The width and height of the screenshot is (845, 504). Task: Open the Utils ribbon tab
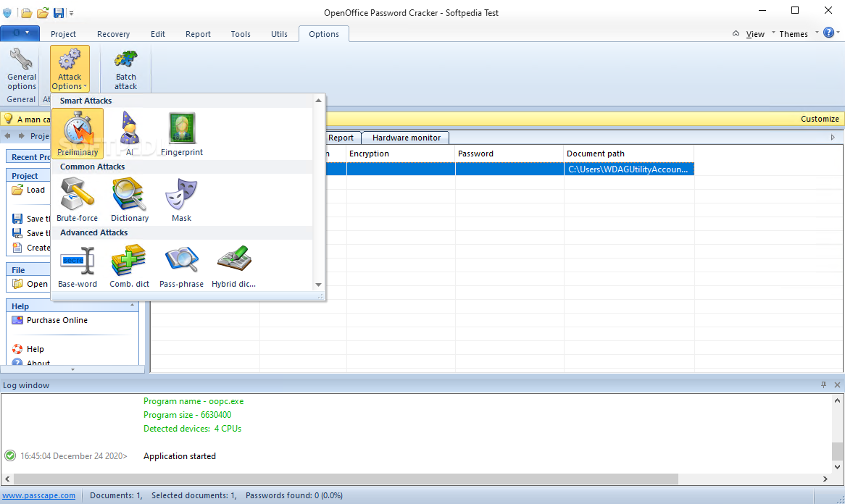tap(279, 34)
